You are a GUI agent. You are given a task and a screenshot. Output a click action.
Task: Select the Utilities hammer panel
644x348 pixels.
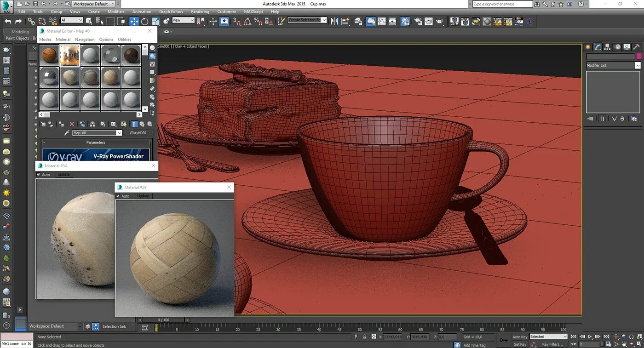pos(636,46)
